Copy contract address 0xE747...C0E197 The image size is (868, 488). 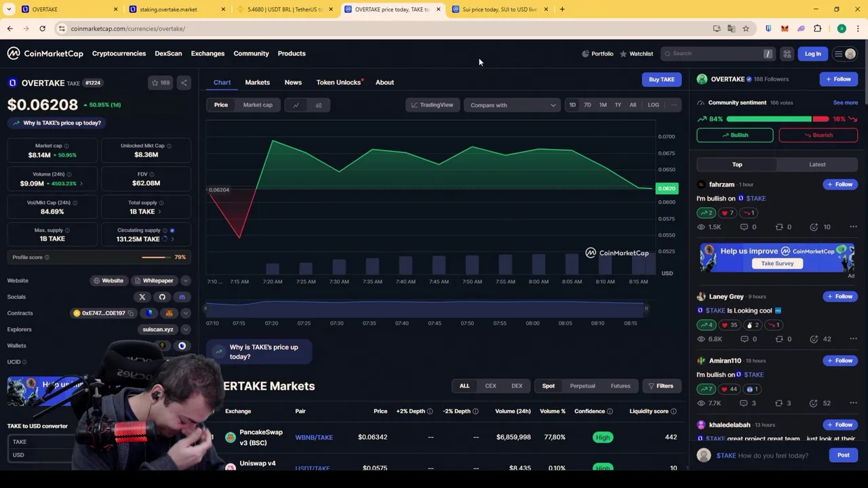click(131, 313)
